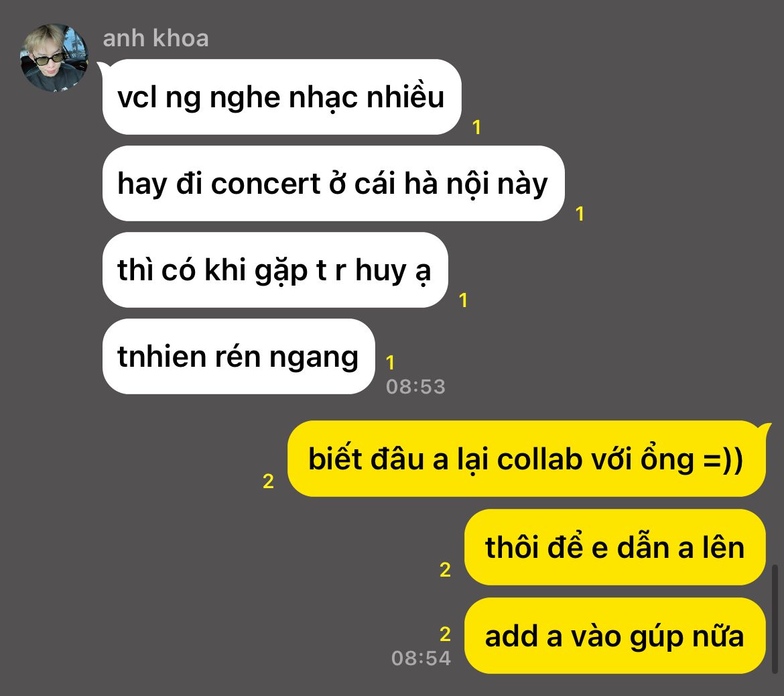
Task: Click unread count beside 'vcl ng nghe nhạc nhiều'
Action: [x=476, y=127]
